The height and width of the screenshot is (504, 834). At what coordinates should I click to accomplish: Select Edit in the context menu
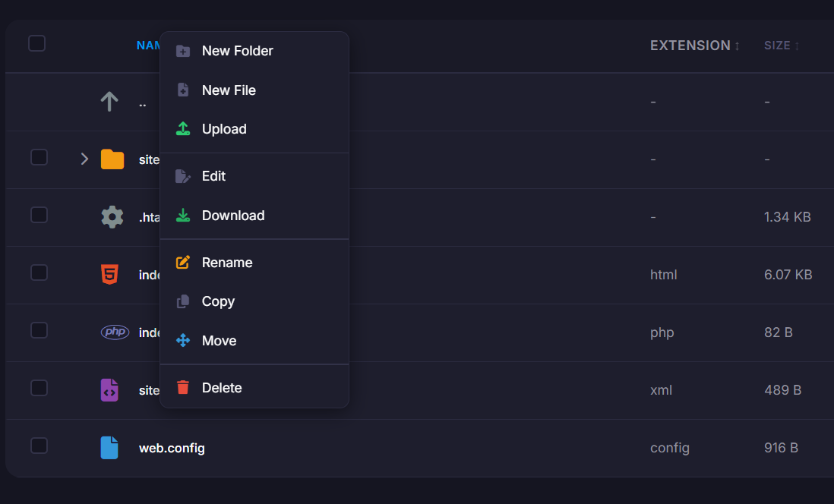click(x=213, y=176)
